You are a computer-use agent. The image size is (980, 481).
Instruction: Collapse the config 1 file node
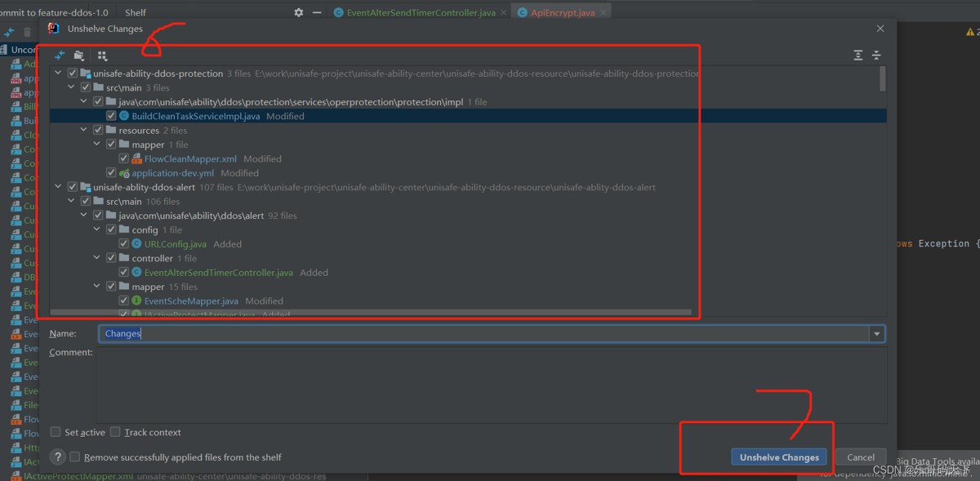click(98, 230)
